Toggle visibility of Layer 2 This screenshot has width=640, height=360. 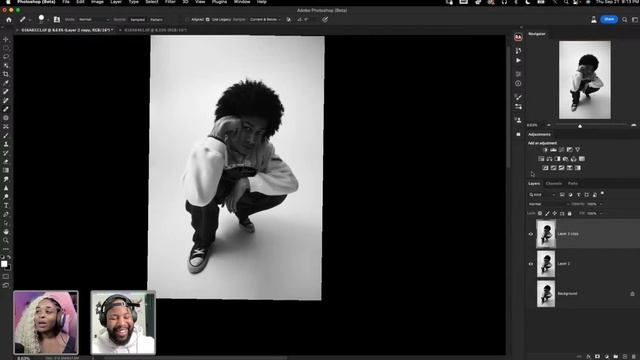click(531, 264)
